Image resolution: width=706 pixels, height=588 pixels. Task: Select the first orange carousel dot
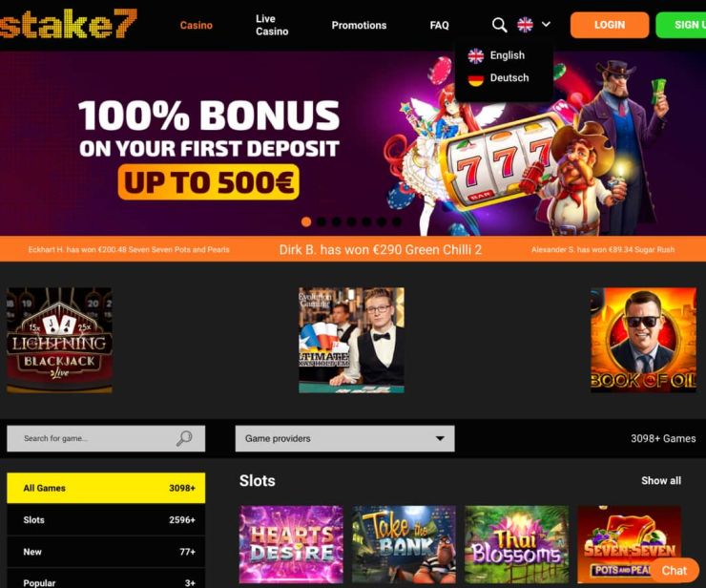tap(306, 221)
